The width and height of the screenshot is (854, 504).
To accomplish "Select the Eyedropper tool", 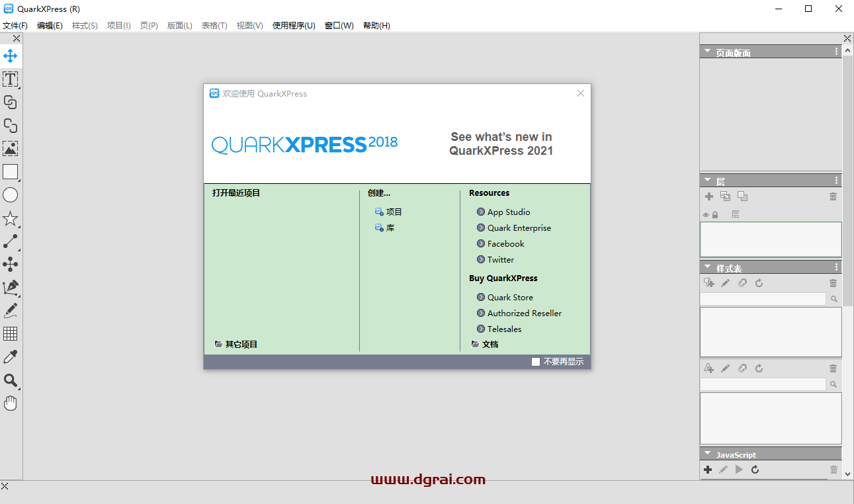I will pos(11,357).
